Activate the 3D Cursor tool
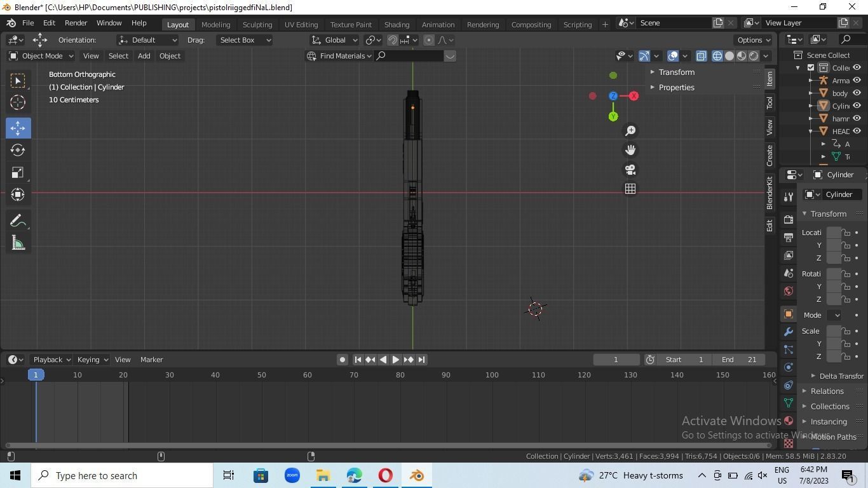868x488 pixels. click(x=18, y=102)
